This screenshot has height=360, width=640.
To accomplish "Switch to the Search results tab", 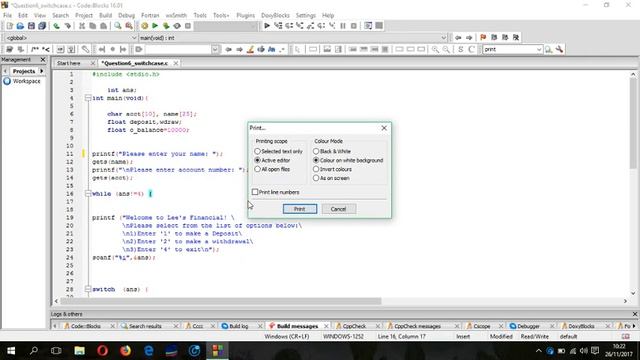I will pyautogui.click(x=145, y=326).
